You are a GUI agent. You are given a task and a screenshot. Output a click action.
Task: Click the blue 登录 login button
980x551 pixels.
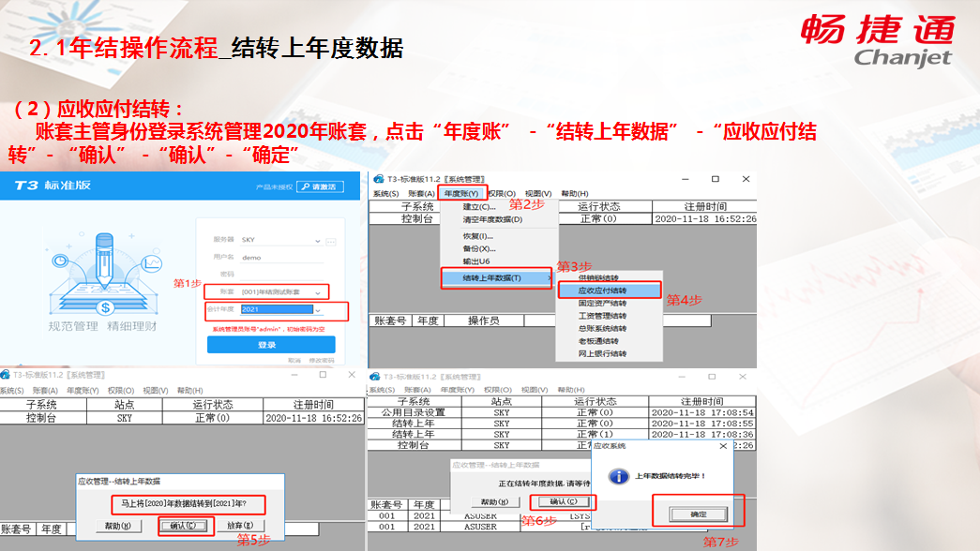coord(271,345)
